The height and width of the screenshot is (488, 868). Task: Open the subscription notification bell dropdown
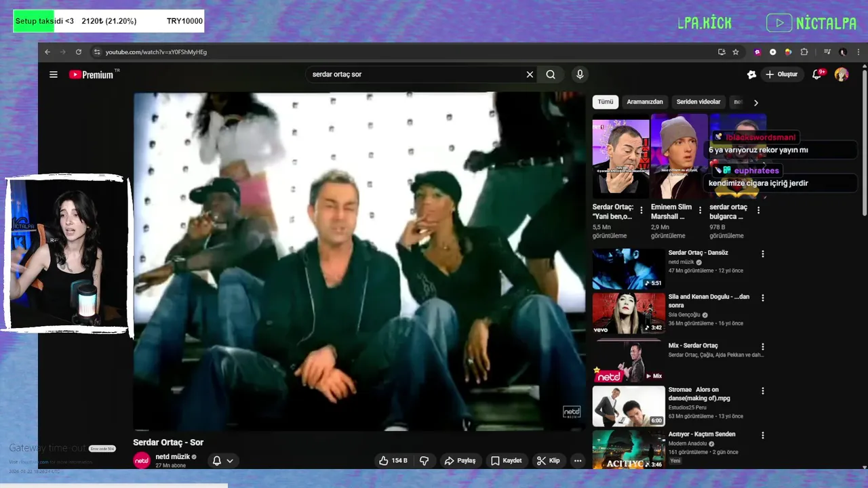[x=223, y=461]
